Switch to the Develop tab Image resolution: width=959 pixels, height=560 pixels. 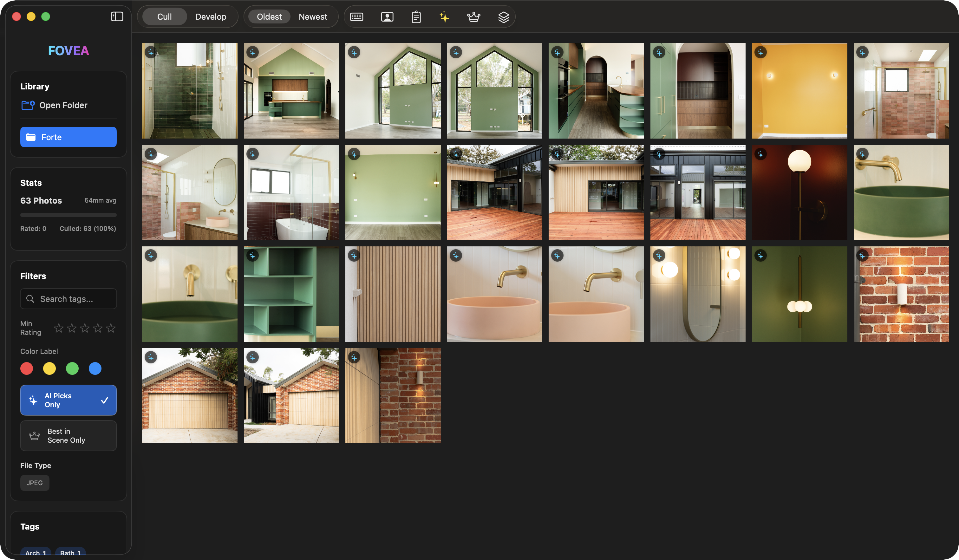211,17
